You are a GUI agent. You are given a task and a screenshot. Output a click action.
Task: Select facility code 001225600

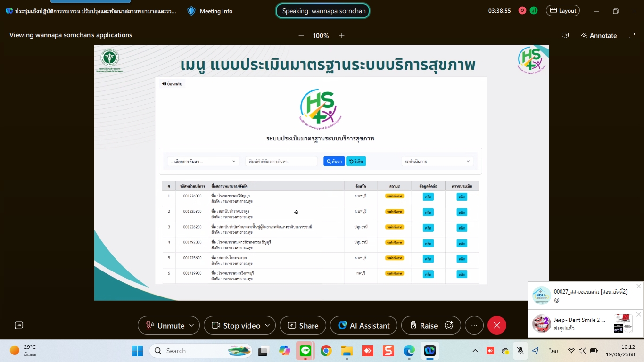pyautogui.click(x=192, y=258)
